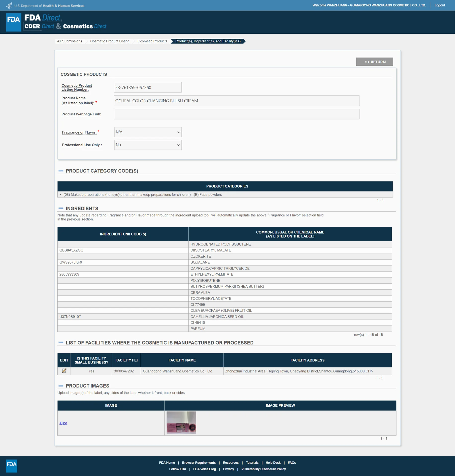Screen dimensions: 455x476
Task: Open the Professional Use Only dropdown
Action: (148, 145)
